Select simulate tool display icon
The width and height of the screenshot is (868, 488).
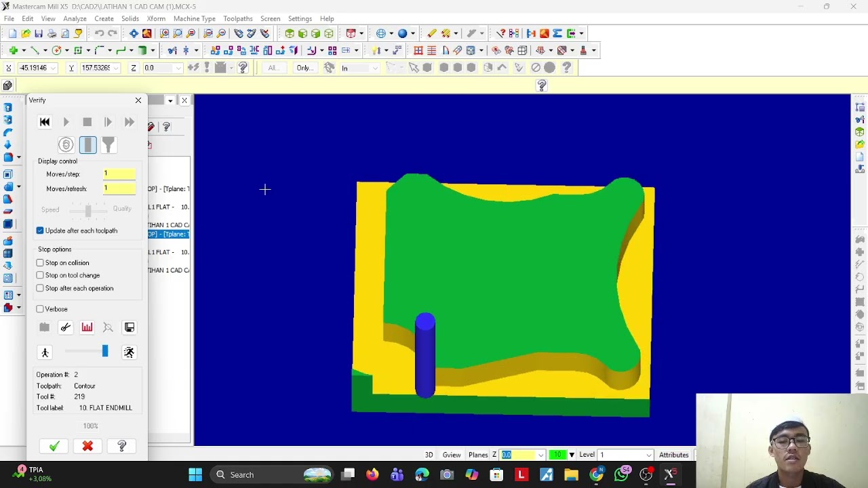pos(87,144)
